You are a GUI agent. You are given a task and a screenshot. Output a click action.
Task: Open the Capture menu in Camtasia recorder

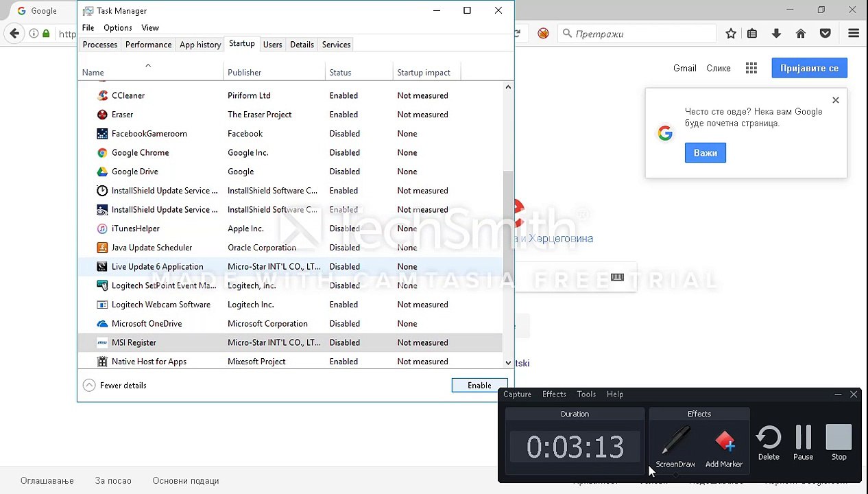517,395
